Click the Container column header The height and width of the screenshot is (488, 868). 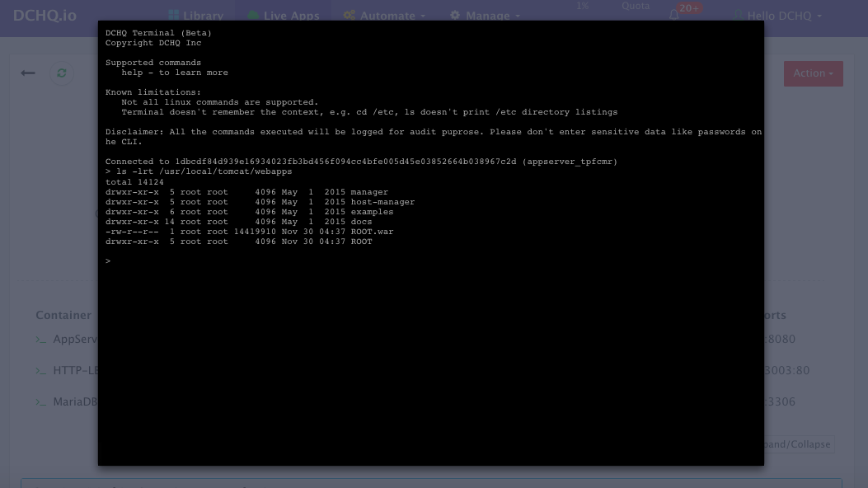coord(63,316)
